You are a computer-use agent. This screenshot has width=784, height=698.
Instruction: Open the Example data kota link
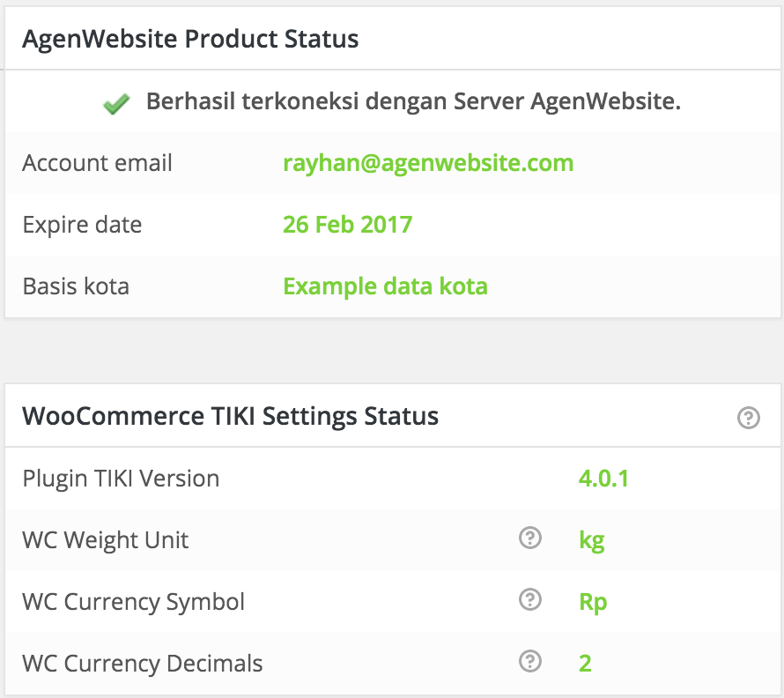(x=385, y=286)
